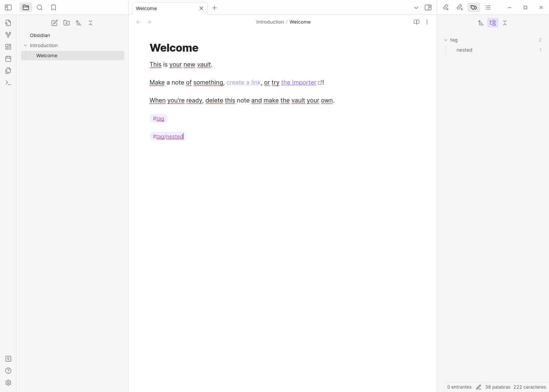Toggle nested tags display in tag pane
This screenshot has width=549, height=392.
pyautogui.click(x=493, y=23)
